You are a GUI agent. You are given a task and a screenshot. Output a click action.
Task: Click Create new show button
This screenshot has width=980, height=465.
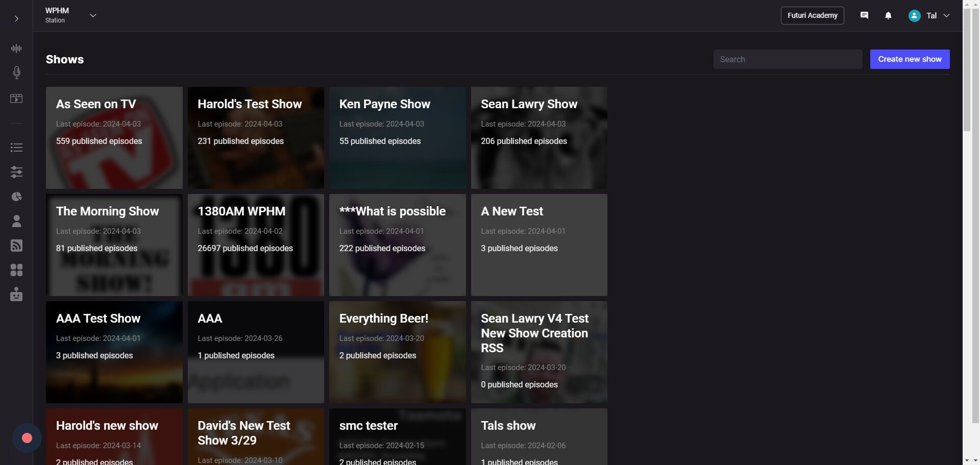click(x=910, y=59)
